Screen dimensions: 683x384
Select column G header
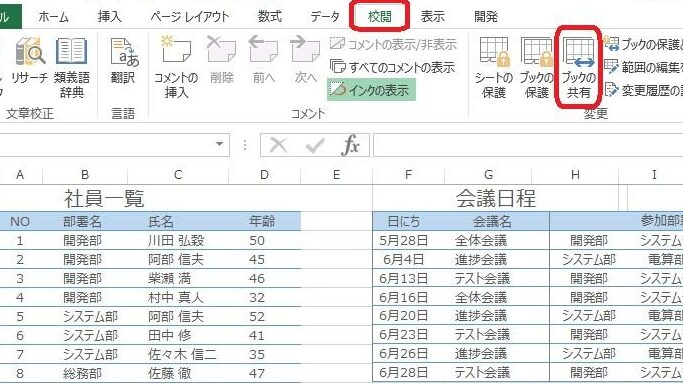click(x=488, y=175)
